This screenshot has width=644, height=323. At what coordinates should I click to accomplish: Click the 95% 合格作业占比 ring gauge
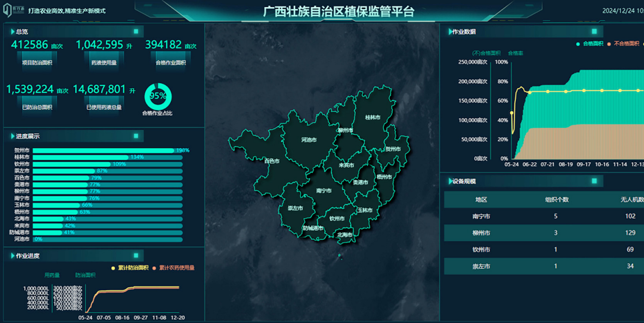[158, 97]
